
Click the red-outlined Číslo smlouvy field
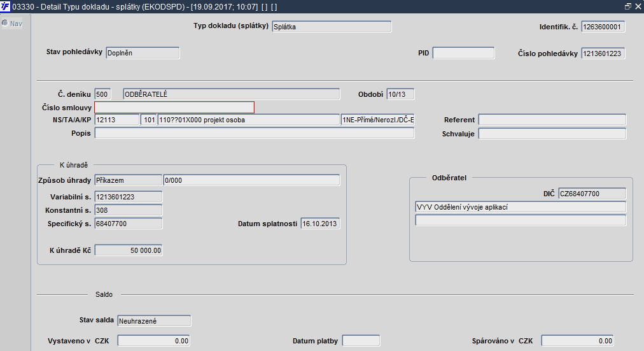pyautogui.click(x=174, y=107)
